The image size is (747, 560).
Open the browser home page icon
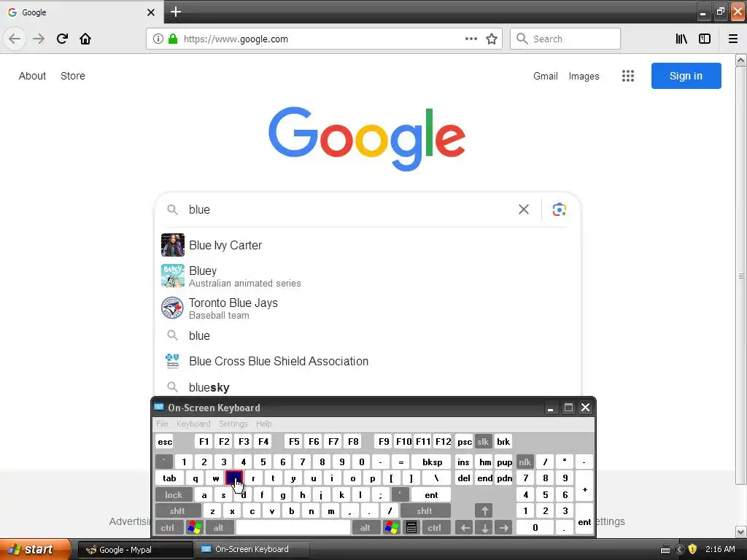tap(85, 39)
